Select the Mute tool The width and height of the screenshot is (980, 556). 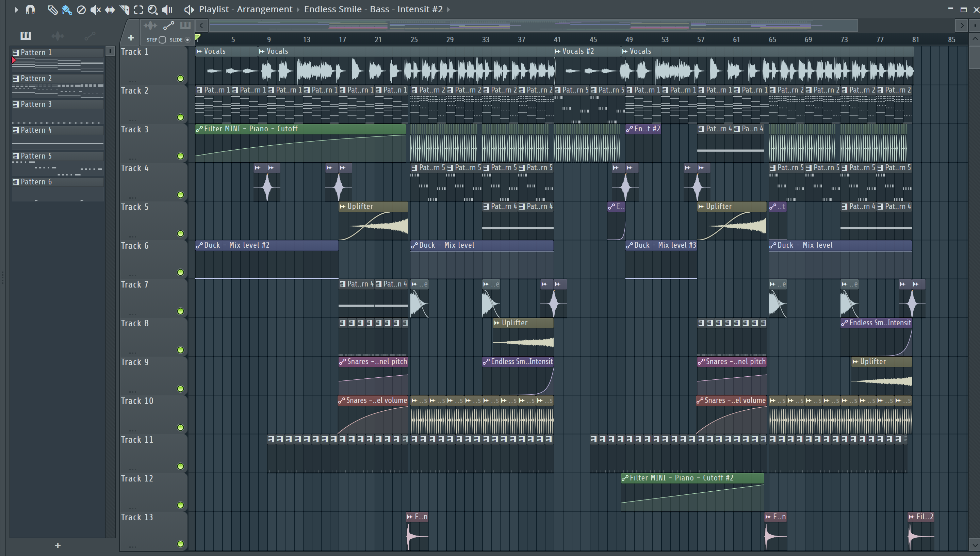[x=95, y=10]
